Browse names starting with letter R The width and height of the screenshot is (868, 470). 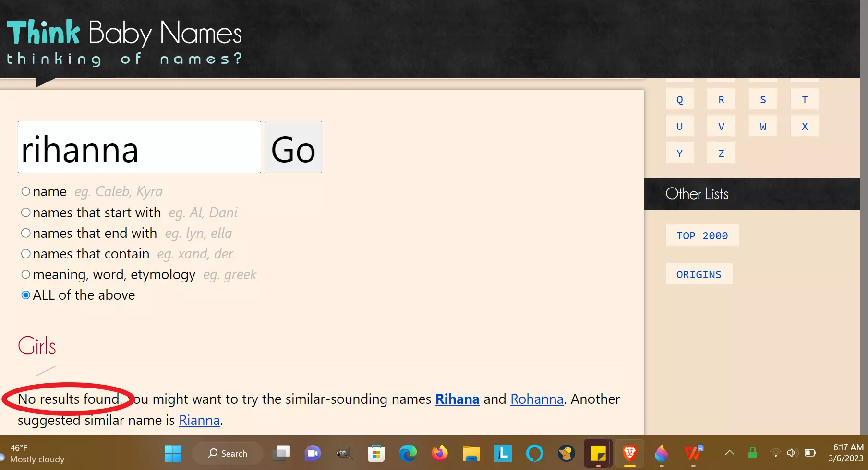coord(721,100)
